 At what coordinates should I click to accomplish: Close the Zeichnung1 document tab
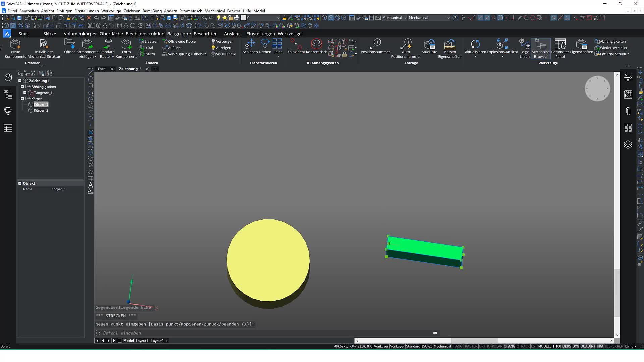[147, 69]
